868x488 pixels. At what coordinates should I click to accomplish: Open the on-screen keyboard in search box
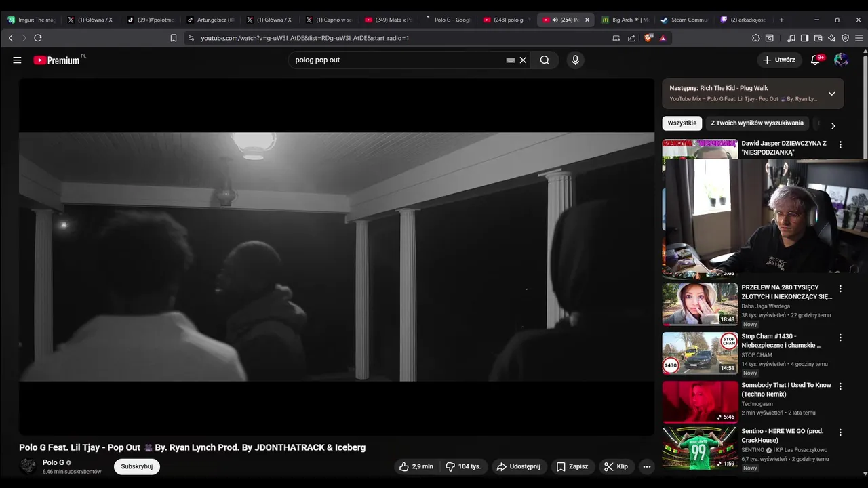point(511,60)
